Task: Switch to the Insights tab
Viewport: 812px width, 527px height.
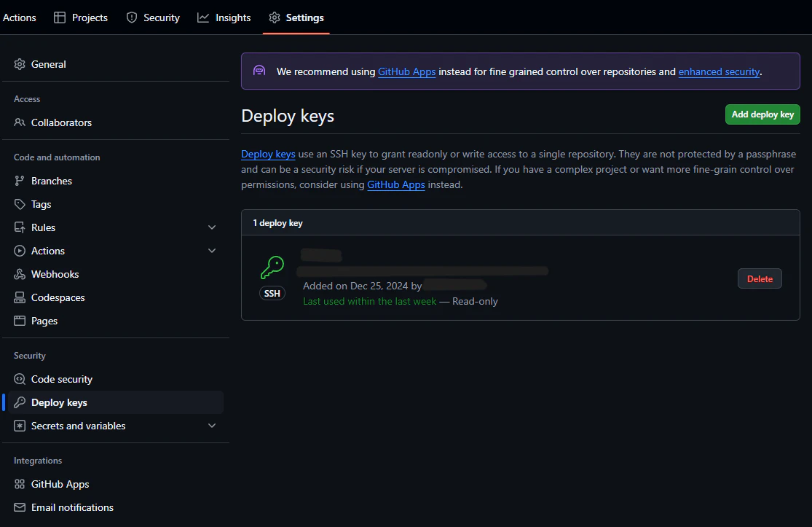Action: click(x=224, y=17)
